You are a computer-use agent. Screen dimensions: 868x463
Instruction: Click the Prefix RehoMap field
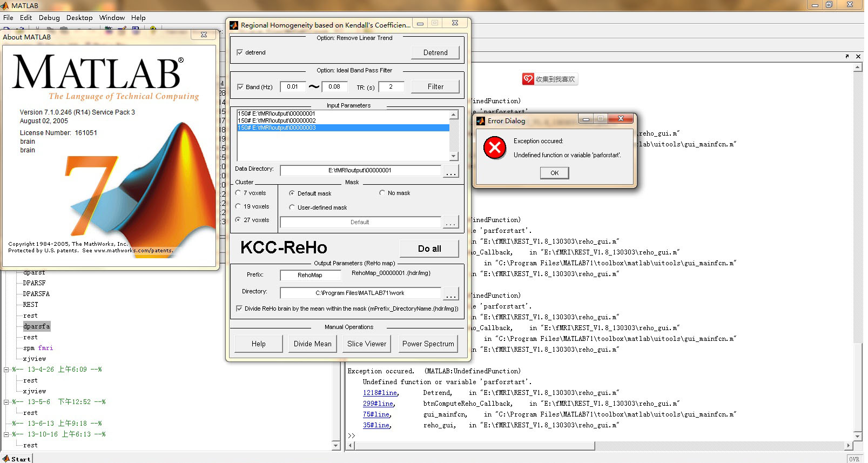[310, 275]
